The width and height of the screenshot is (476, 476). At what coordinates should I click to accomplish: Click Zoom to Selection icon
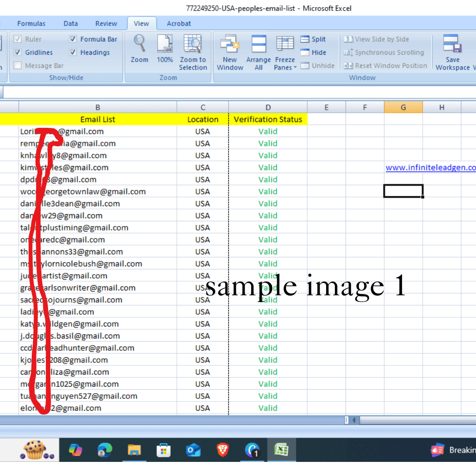[x=193, y=44]
